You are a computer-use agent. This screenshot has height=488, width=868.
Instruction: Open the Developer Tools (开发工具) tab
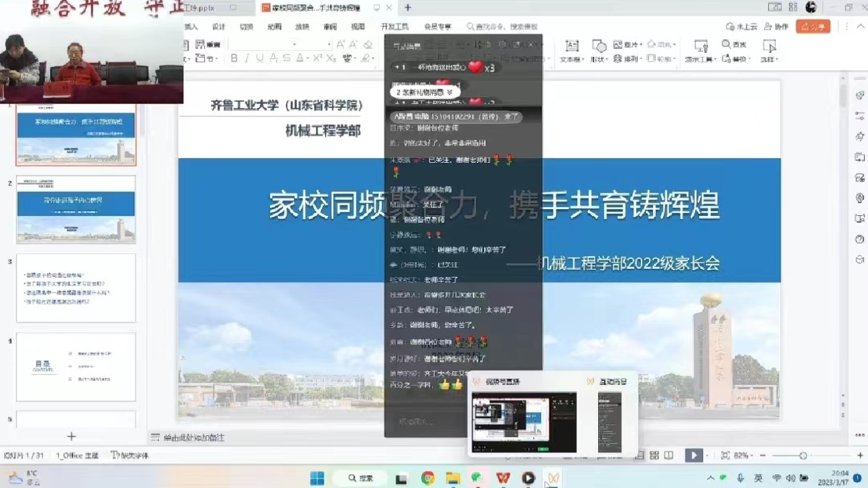pos(395,26)
